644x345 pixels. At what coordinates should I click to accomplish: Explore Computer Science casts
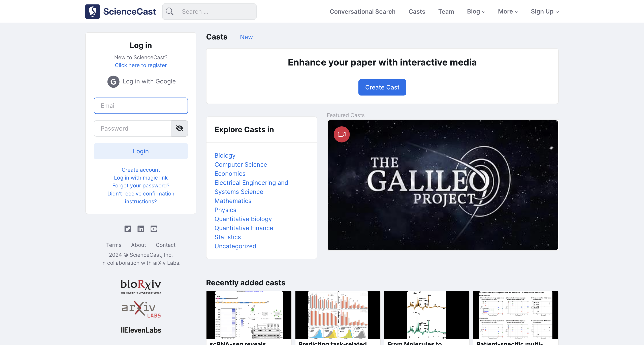240,164
